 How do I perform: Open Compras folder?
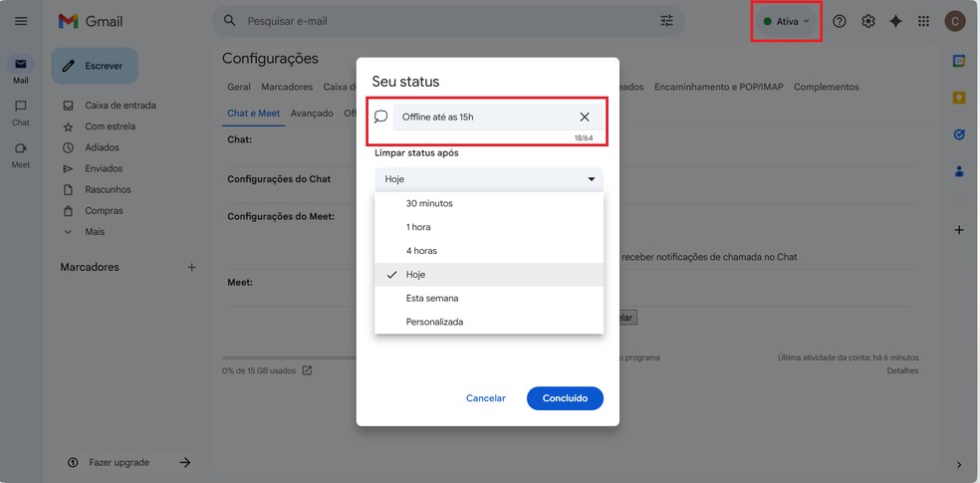point(104,211)
